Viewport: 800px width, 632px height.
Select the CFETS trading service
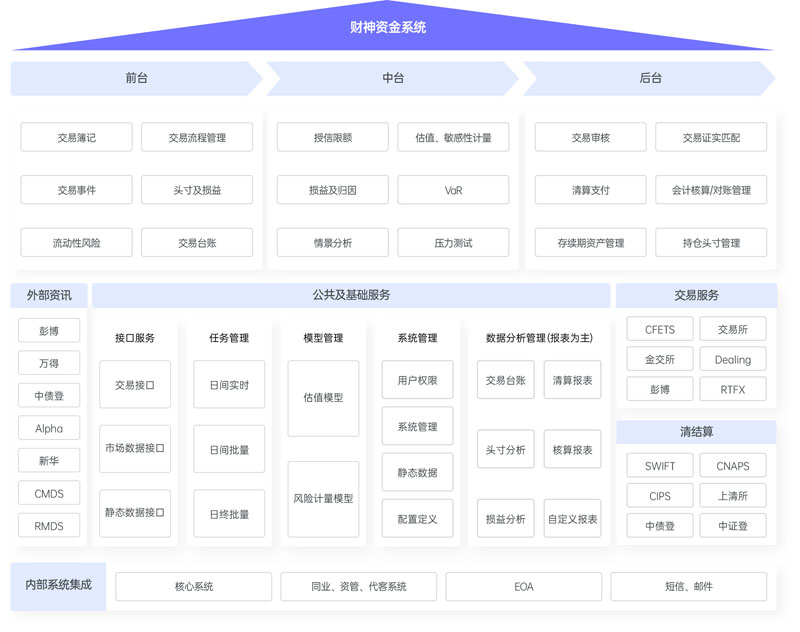pos(660,329)
